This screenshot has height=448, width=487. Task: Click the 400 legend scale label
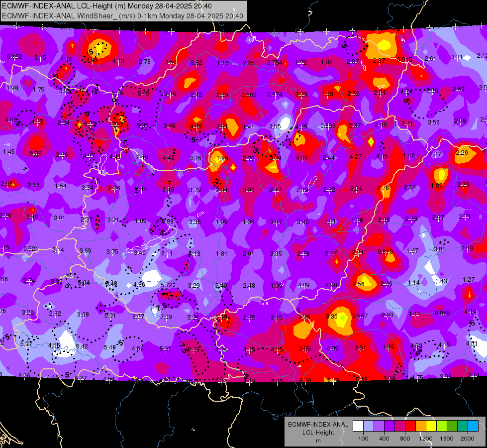point(384,439)
